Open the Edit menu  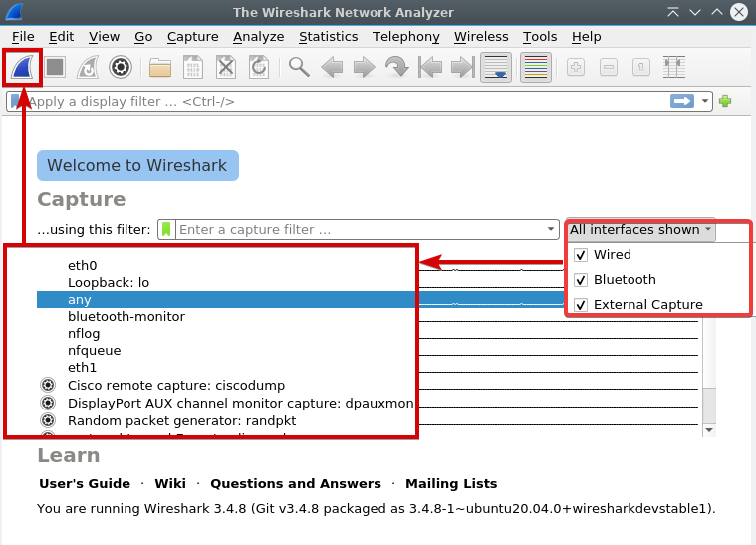61,37
